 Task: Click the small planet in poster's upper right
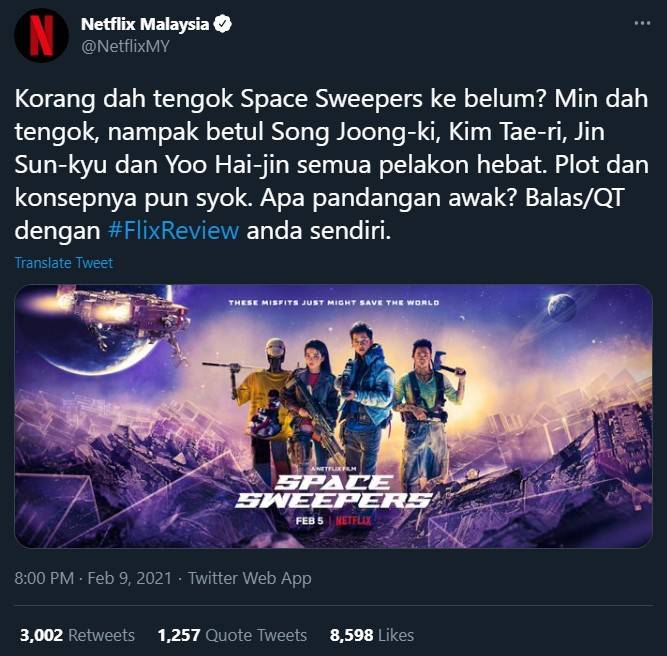(562, 307)
